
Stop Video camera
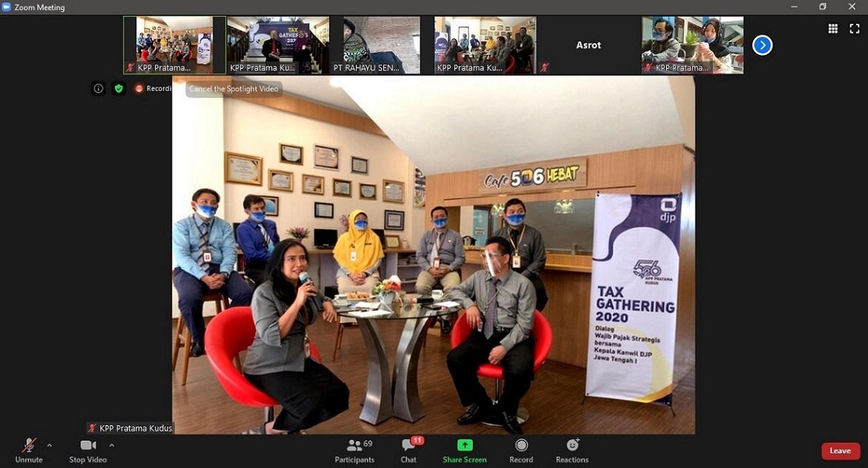click(x=87, y=449)
